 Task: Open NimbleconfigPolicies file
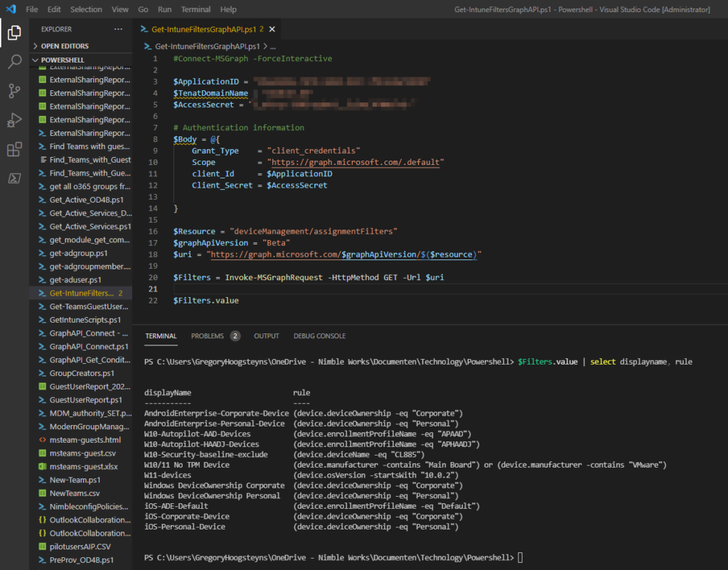click(81, 507)
